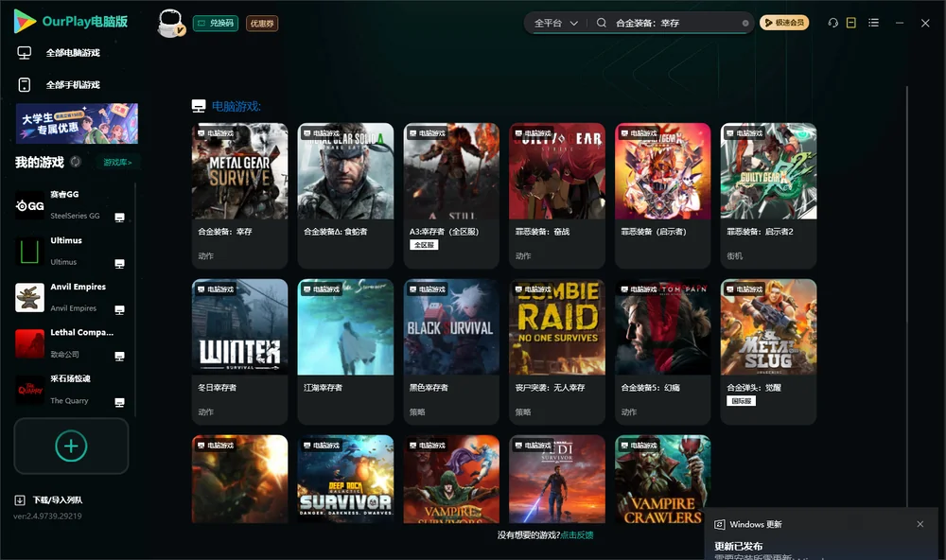Open the Vampire Crawlers game card
The image size is (946, 560).
(663, 480)
